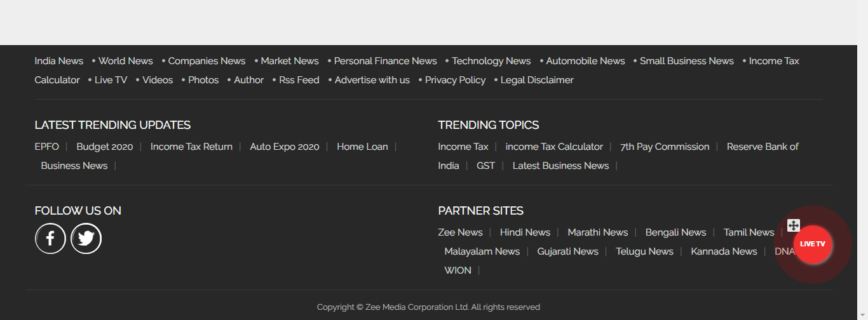Viewport: 868px width, 320px height.
Task: Open the Budget 2020 trending link
Action: [105, 147]
